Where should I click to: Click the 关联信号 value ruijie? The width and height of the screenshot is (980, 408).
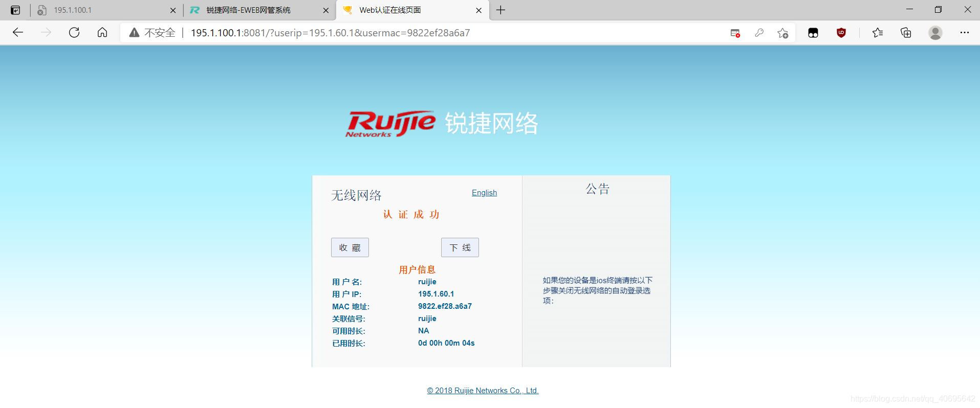427,319
